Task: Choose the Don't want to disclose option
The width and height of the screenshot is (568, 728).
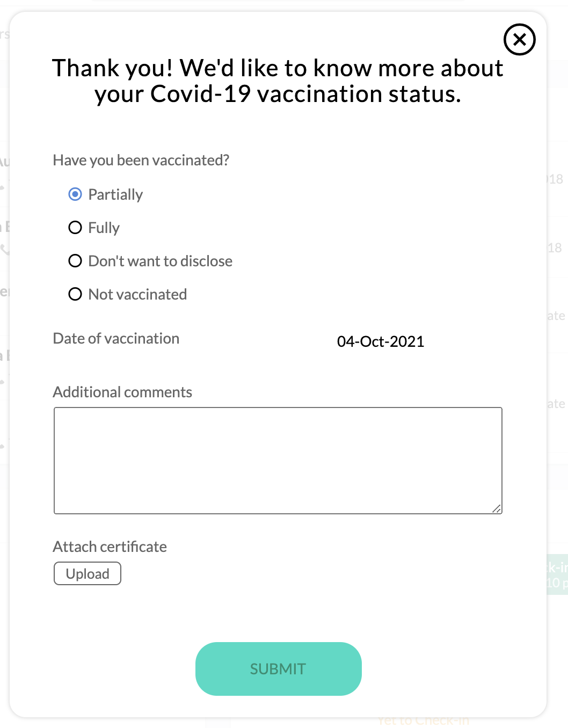Action: [75, 261]
